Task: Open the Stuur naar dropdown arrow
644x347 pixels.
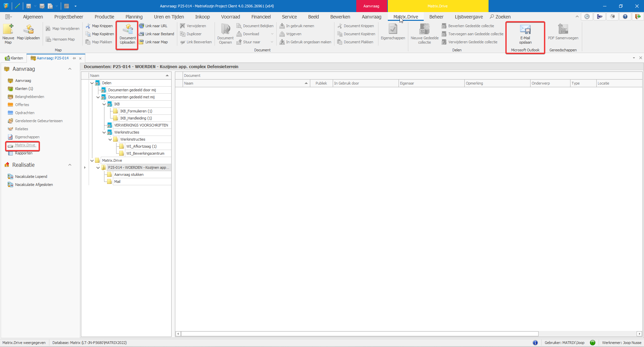Action: (272, 42)
